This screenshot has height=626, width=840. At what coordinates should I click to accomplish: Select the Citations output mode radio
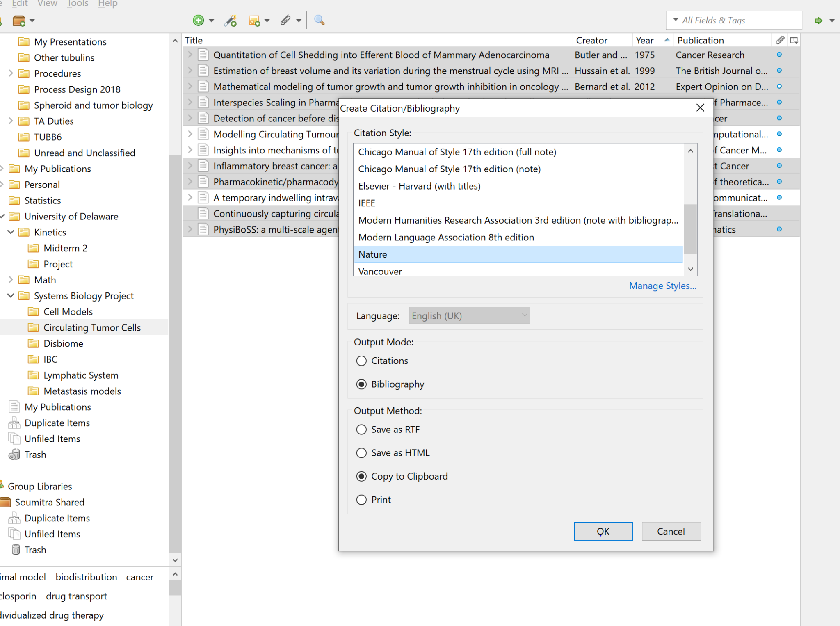pyautogui.click(x=361, y=361)
